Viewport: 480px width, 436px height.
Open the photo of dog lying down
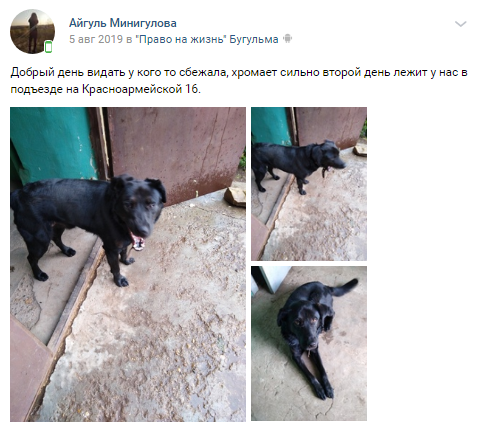tap(309, 343)
